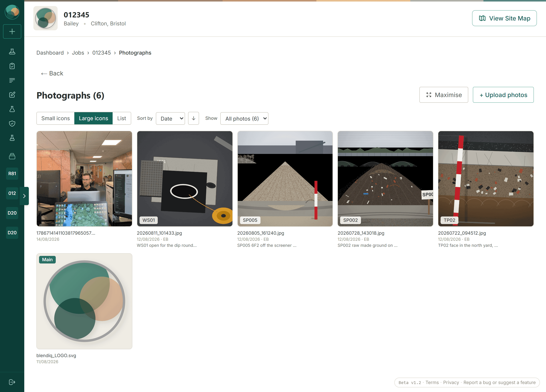The image size is (546, 392).
Task: Open the 012 job shortcut
Action: coord(12,193)
